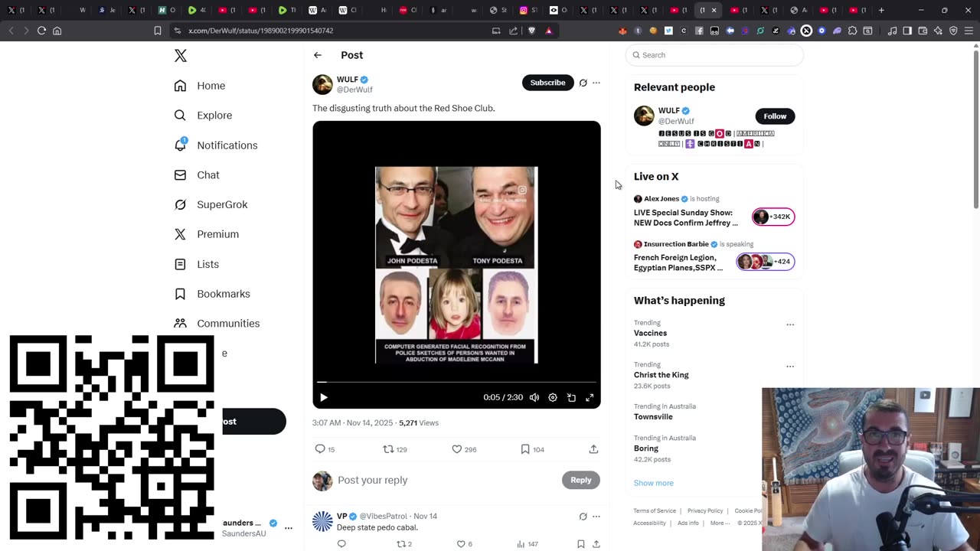Viewport: 980px width, 551px height.
Task: Seek on the video progress bar
Action: [x=456, y=381]
